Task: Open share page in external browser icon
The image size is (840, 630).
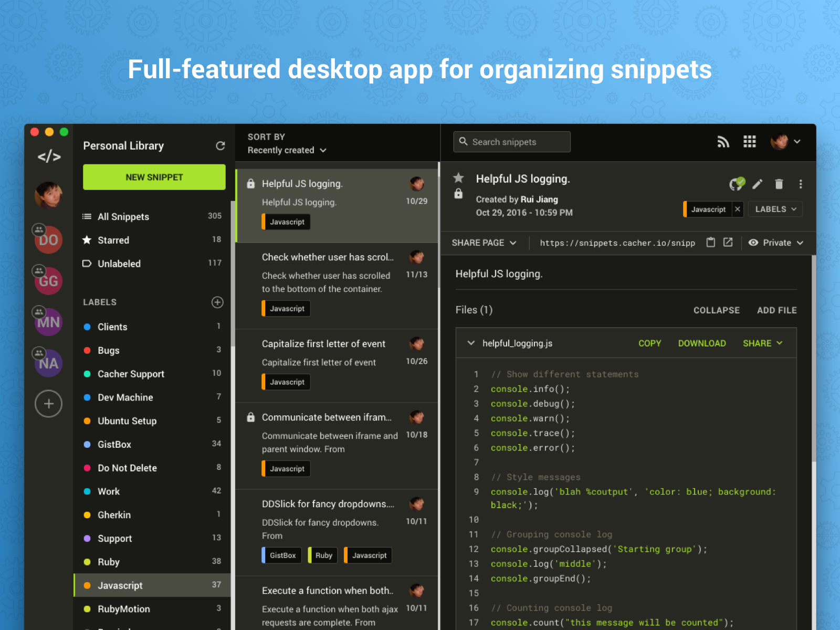Action: [x=728, y=242]
